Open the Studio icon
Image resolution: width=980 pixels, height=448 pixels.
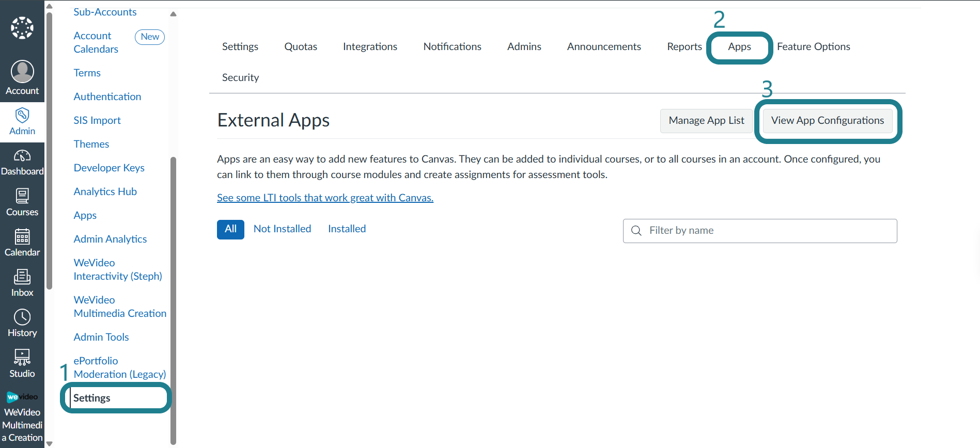(x=22, y=357)
